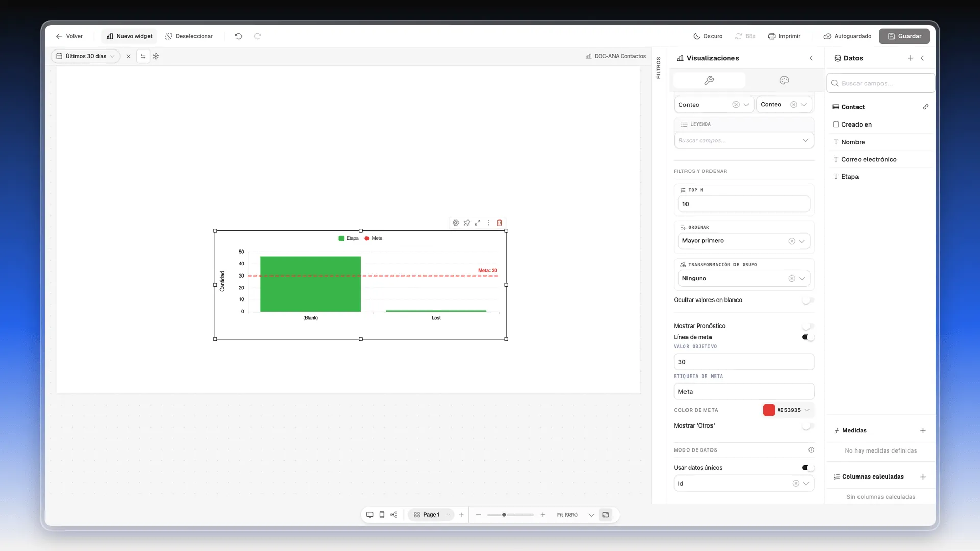This screenshot has height=551, width=980.
Task: Open the Ordenar Mayor primero dropdown
Action: 744,241
